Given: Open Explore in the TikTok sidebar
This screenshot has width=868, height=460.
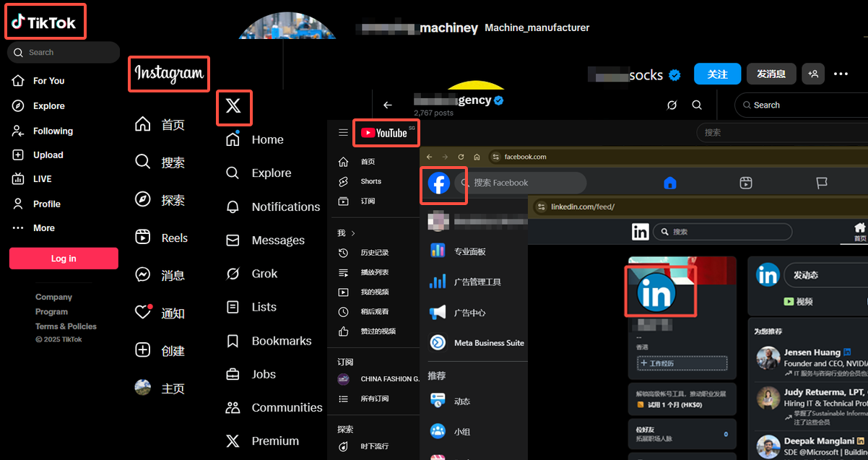Looking at the screenshot, I should pyautogui.click(x=38, y=105).
